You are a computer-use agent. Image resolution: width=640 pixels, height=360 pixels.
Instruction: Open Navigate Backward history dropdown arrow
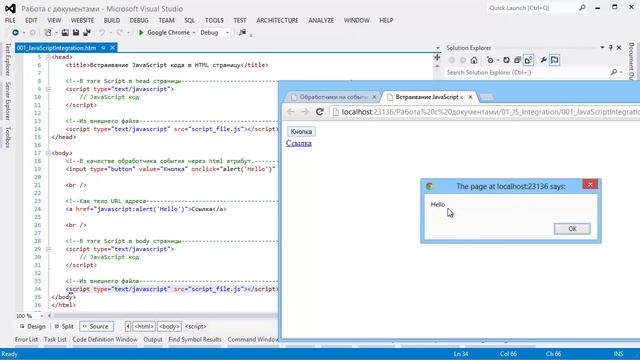point(23,33)
